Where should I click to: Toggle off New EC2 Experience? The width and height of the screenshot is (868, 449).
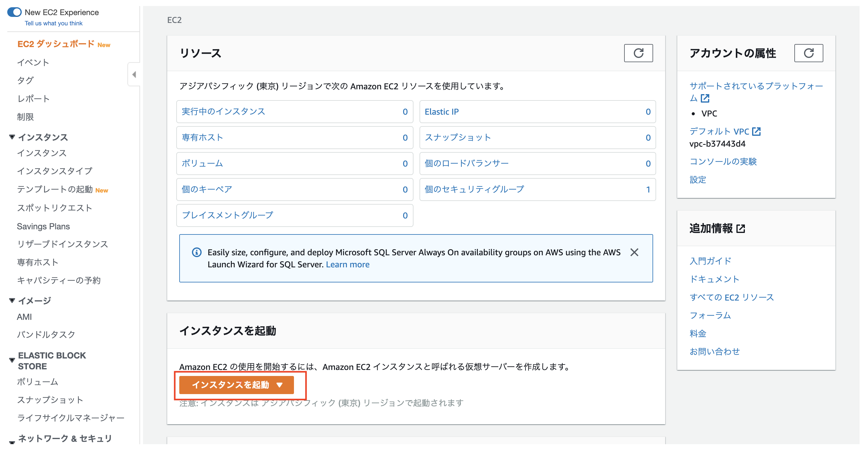(14, 12)
